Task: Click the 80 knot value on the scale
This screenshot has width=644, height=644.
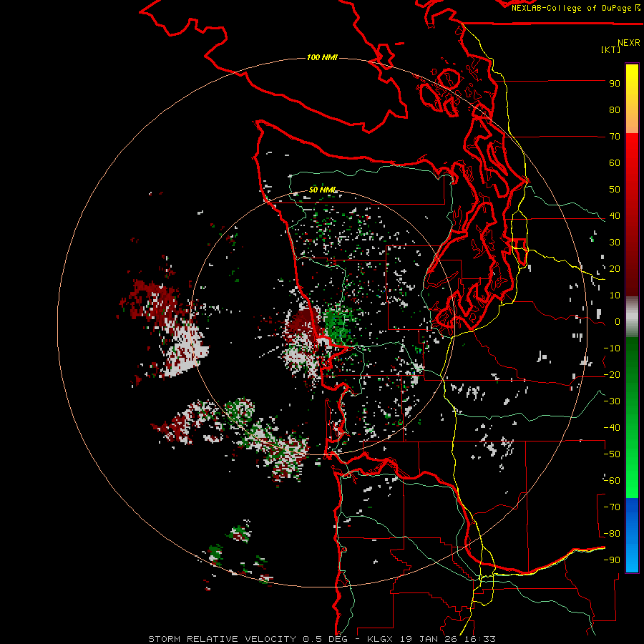Action: [x=615, y=110]
